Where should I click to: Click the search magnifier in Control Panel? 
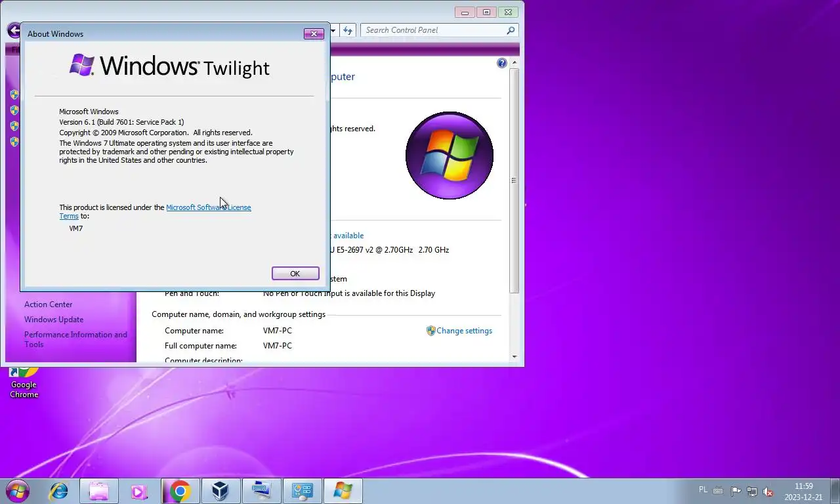511,30
